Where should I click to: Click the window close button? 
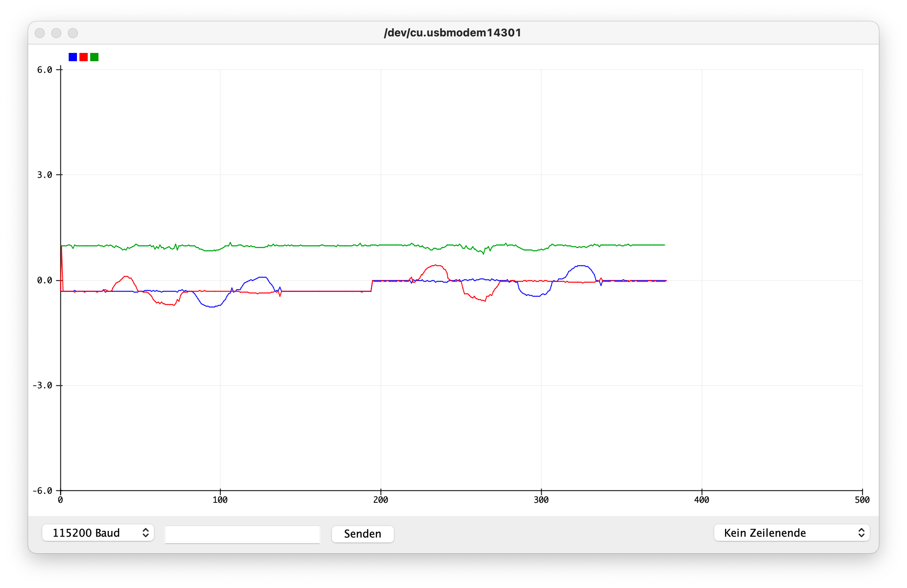pos(40,33)
